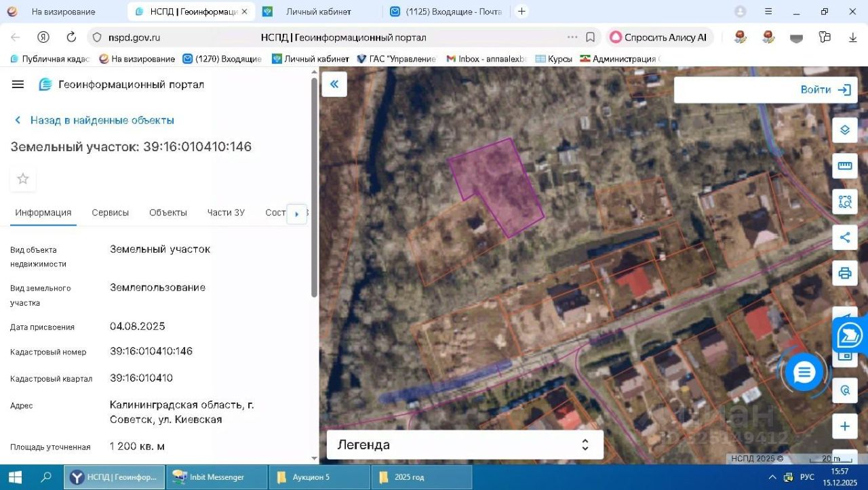The height and width of the screenshot is (490, 868).
Task: Open the Администрация bookmark
Action: [619, 59]
